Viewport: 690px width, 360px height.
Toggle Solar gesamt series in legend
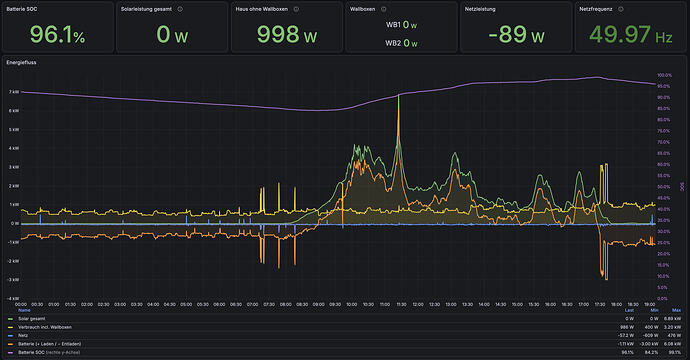pos(32,319)
